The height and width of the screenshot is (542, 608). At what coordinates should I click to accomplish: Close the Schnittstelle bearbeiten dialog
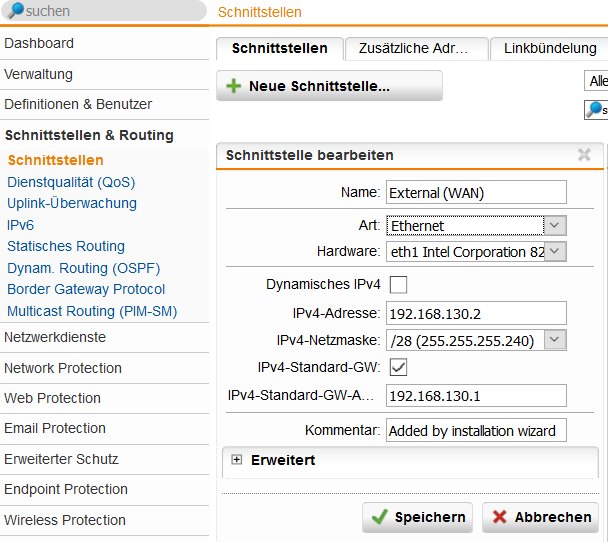pyautogui.click(x=584, y=155)
